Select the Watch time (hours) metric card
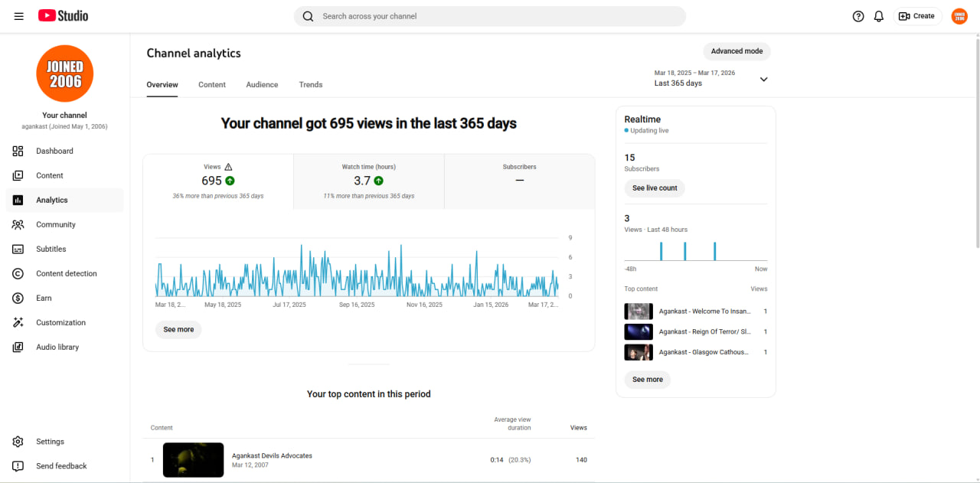 (369, 181)
